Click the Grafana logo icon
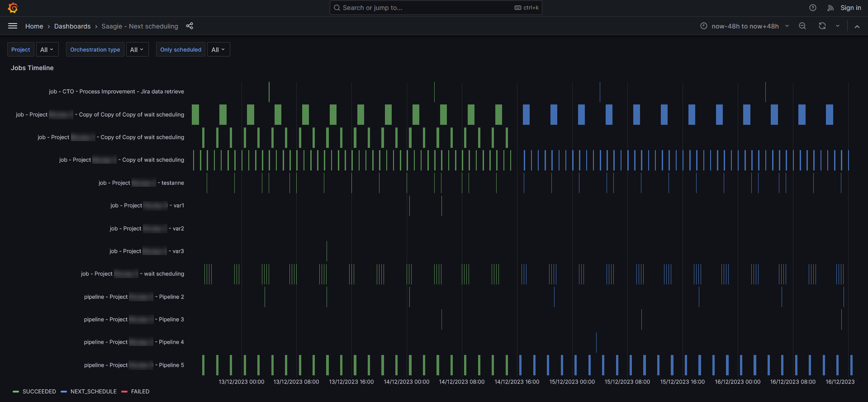This screenshot has height=402, width=868. [x=13, y=8]
